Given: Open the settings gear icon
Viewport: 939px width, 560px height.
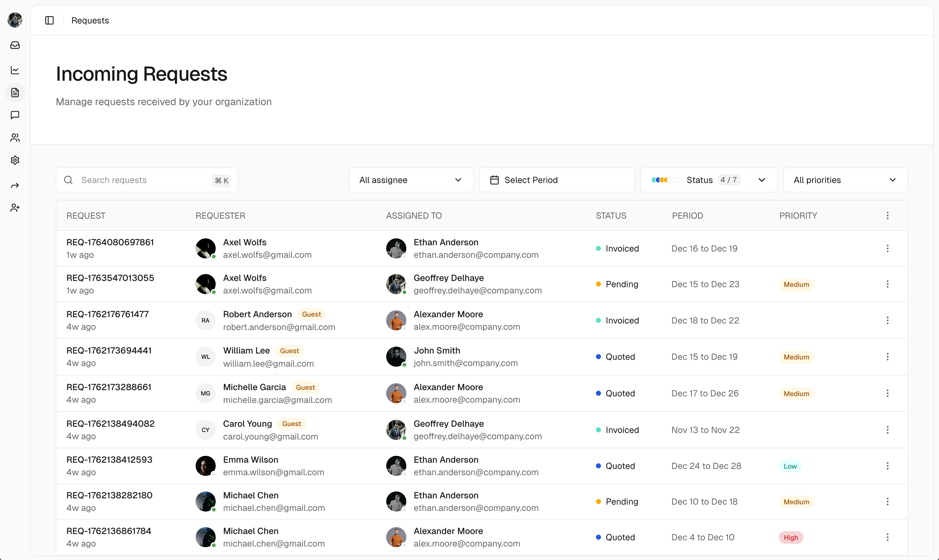Looking at the screenshot, I should click(x=15, y=160).
